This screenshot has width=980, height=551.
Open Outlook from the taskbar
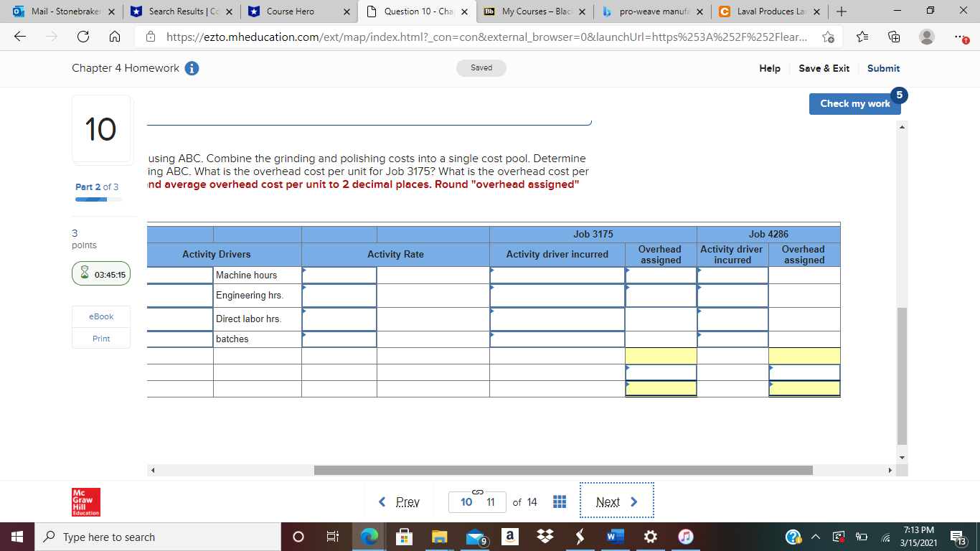point(474,536)
